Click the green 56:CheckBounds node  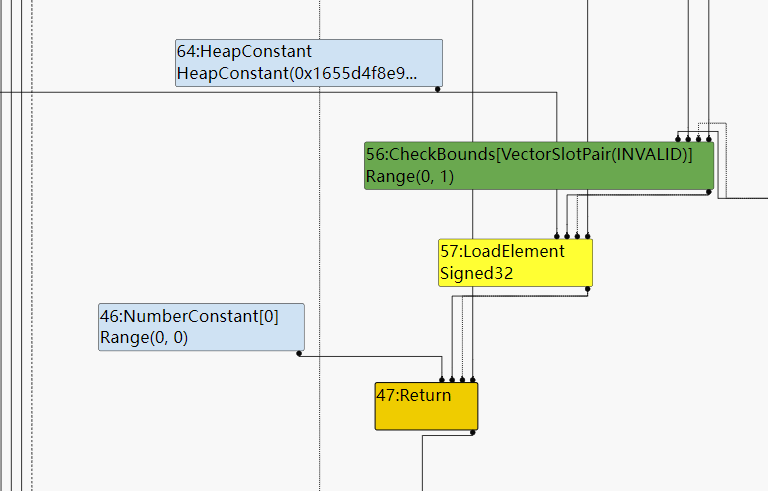coord(538,165)
